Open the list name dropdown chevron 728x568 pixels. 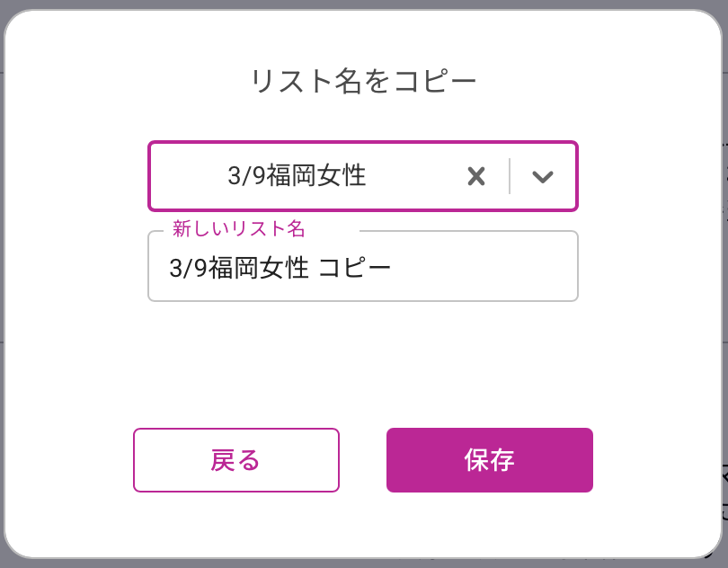pyautogui.click(x=542, y=176)
